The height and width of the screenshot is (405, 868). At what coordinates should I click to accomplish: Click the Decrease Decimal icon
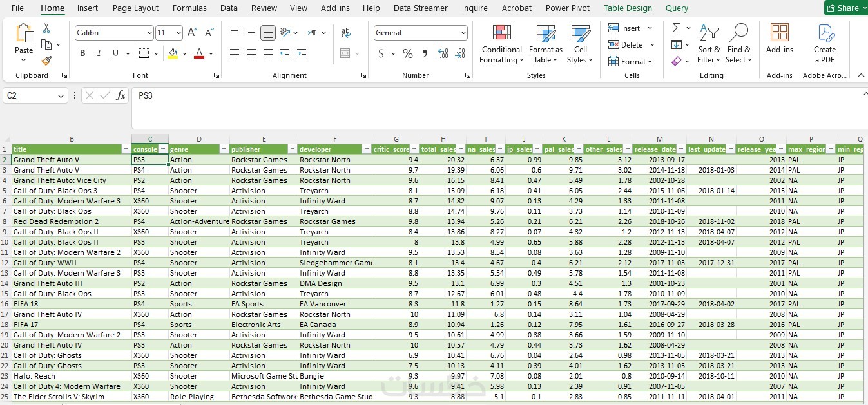(x=460, y=53)
